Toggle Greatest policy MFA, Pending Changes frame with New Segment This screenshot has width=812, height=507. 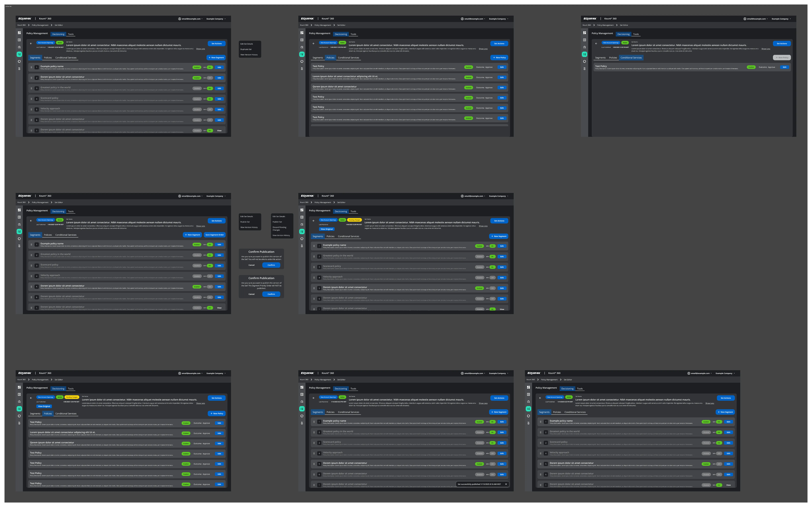point(492,257)
